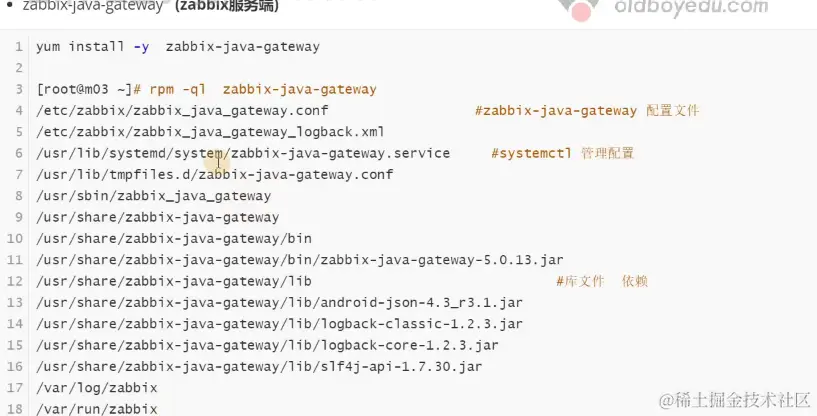Image resolution: width=817 pixels, height=416 pixels.
Task: Click the /var/log/zabbix line
Action: (x=97, y=388)
